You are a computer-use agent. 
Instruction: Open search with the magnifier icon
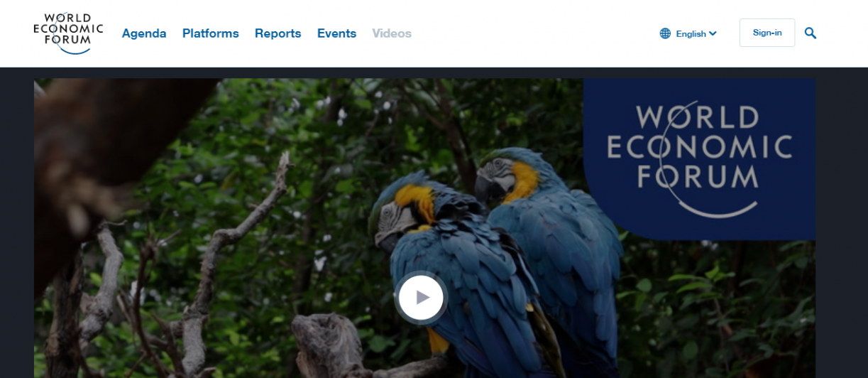(811, 33)
